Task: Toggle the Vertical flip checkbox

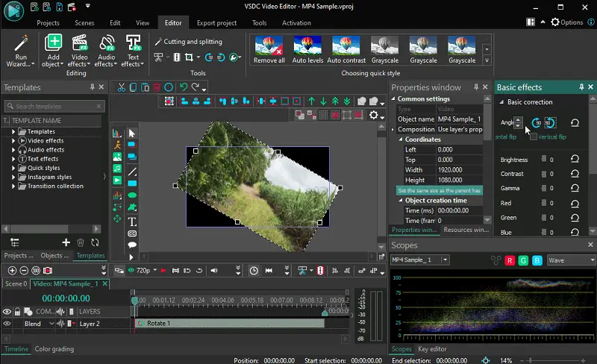Action: tap(533, 137)
